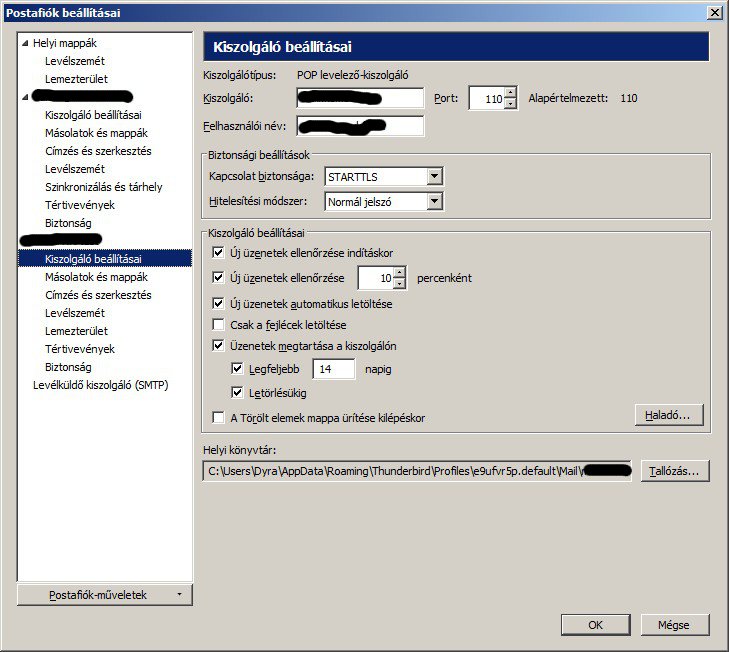Open Hitelesítési módszer dropdown
729x652 pixels.
tap(434, 201)
